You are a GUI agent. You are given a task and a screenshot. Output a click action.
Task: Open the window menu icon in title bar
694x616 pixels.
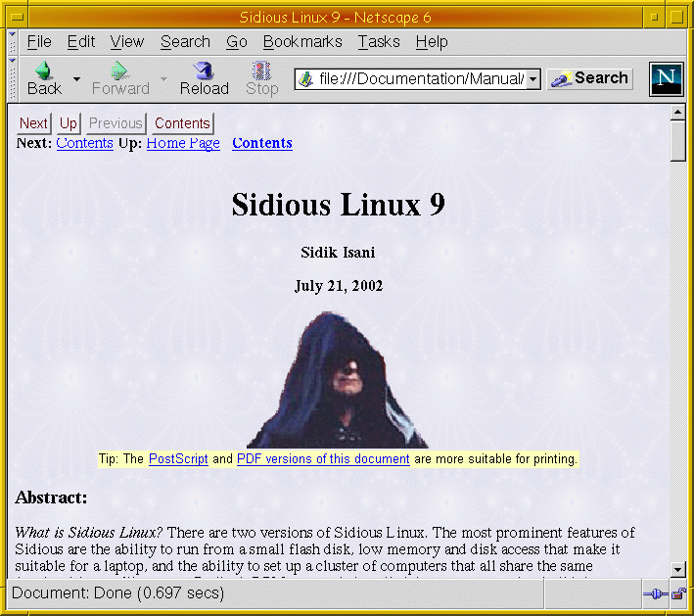pyautogui.click(x=18, y=18)
